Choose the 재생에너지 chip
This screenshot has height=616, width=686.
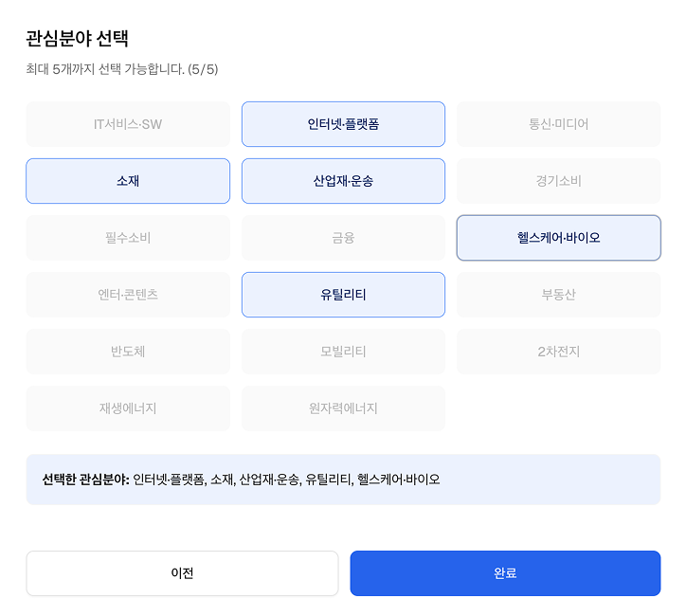click(128, 408)
